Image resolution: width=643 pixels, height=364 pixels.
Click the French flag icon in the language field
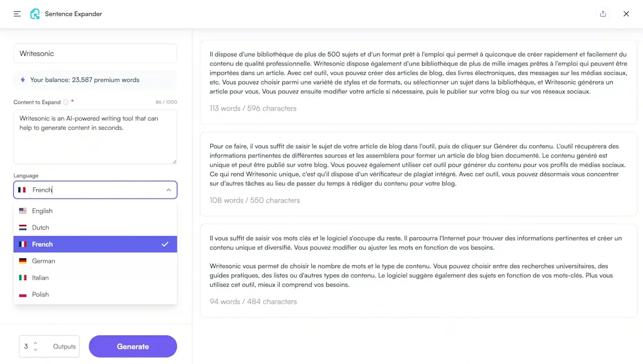point(24,190)
